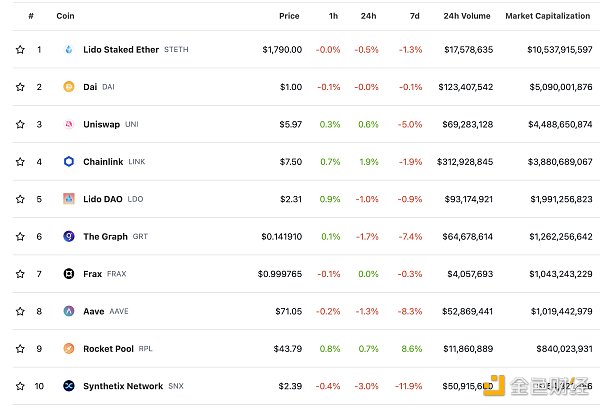Click the Uniswap unicorn icon
Viewport: 600px width, 407px height.
point(69,124)
